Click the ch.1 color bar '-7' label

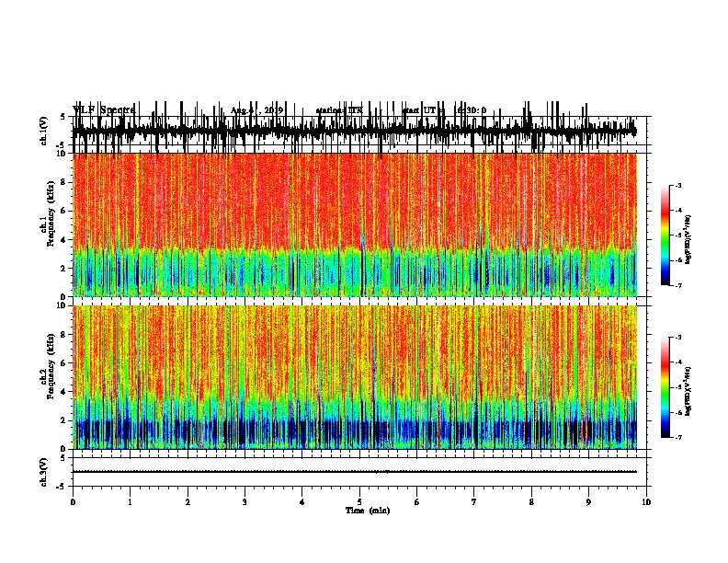[677, 285]
